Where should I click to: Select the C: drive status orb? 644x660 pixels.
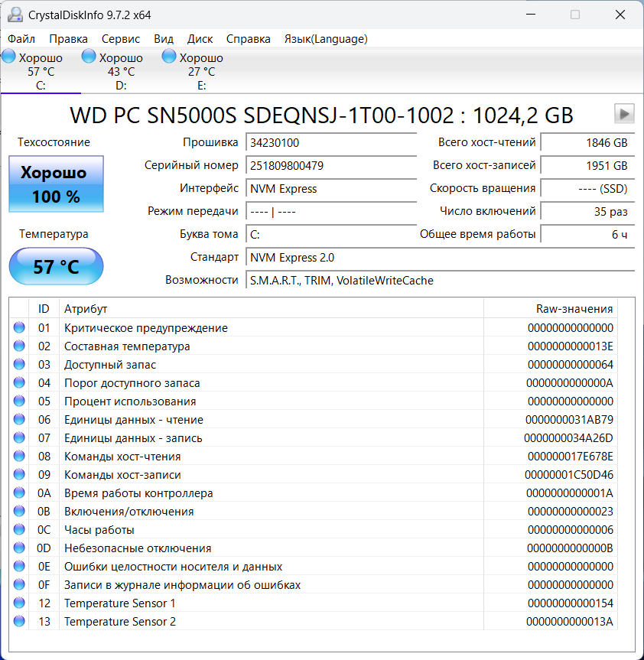tap(8, 57)
